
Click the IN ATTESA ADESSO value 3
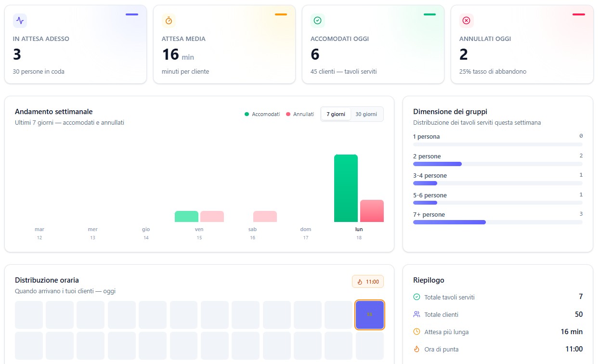point(17,55)
